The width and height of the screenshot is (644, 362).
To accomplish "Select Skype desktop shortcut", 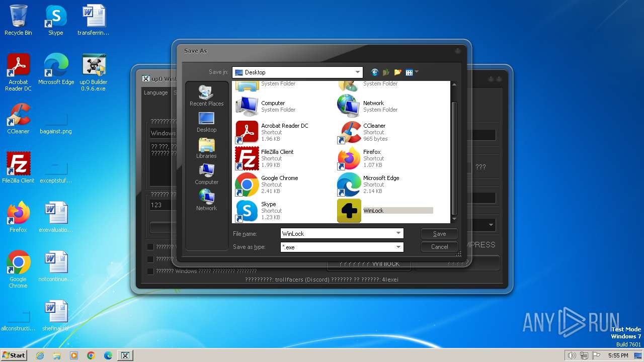I will 56,20.
